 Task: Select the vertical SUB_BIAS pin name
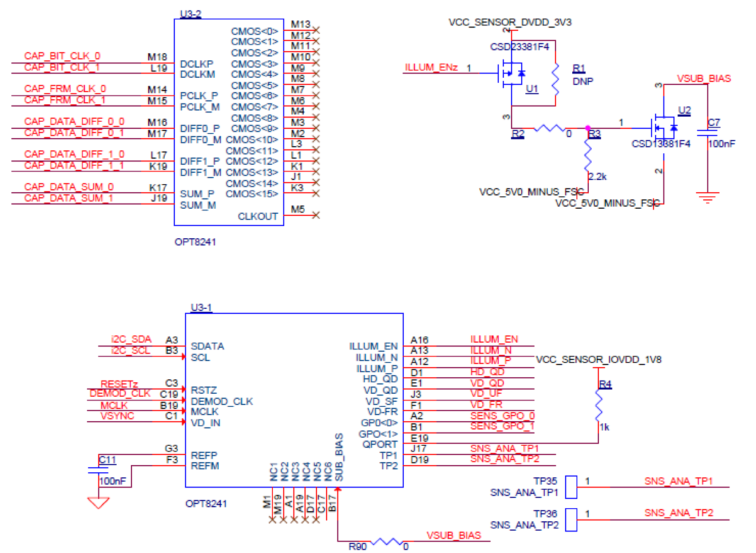(x=339, y=457)
